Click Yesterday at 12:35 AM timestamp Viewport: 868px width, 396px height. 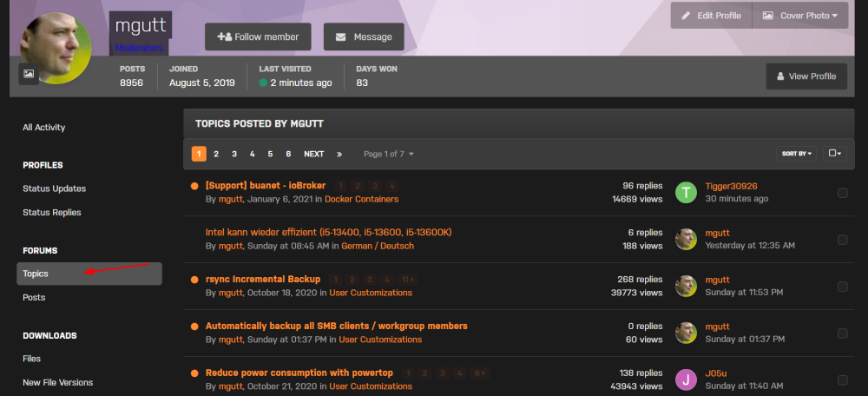[x=750, y=246]
